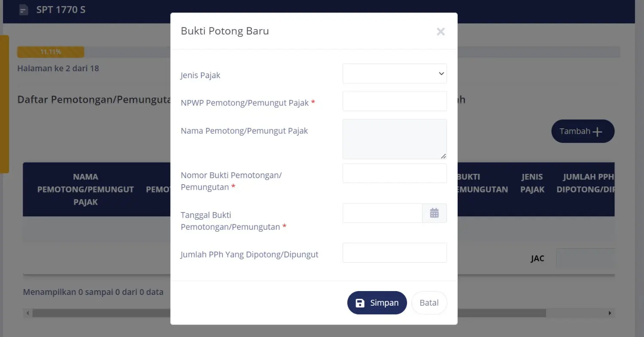Open the Jenis Pajak dropdown

pyautogui.click(x=394, y=73)
